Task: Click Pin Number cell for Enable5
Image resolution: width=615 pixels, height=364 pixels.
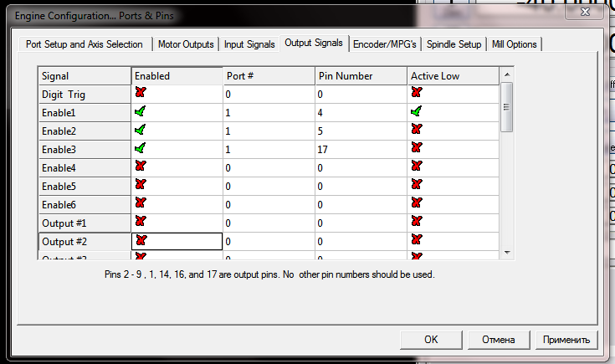Action: click(361, 187)
